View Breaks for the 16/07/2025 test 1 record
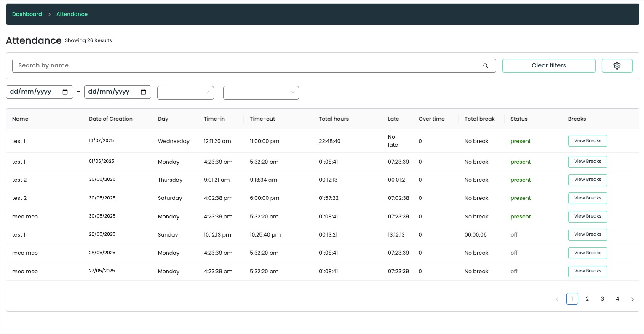 click(x=588, y=140)
